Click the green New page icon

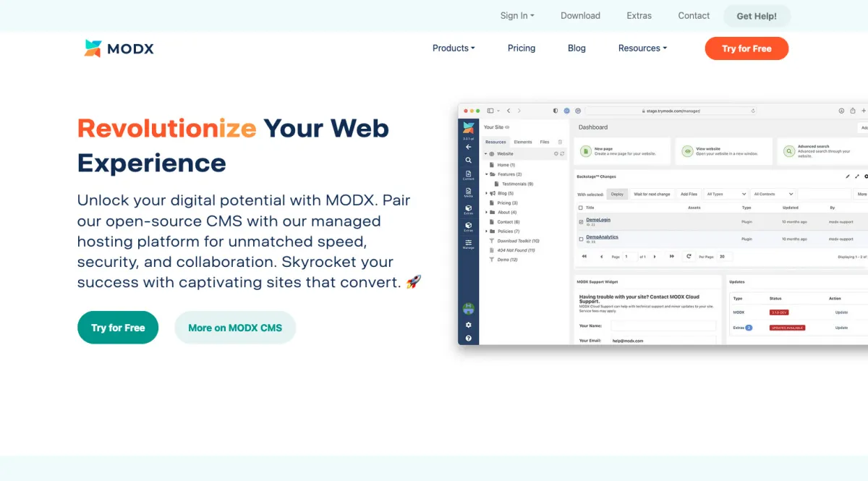point(586,151)
